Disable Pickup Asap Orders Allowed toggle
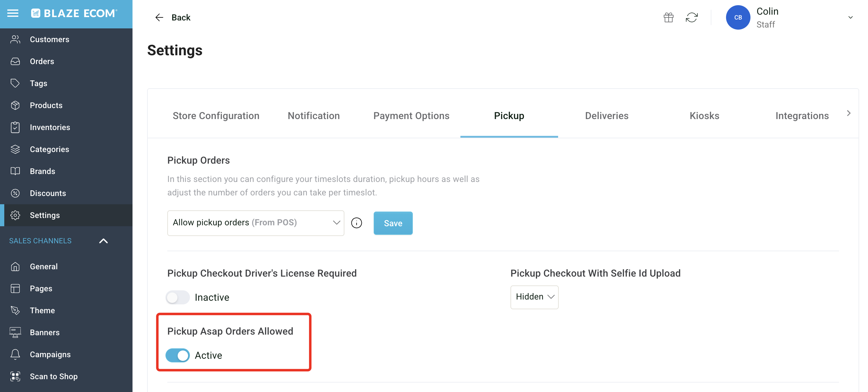This screenshot has width=868, height=392. coord(178,355)
